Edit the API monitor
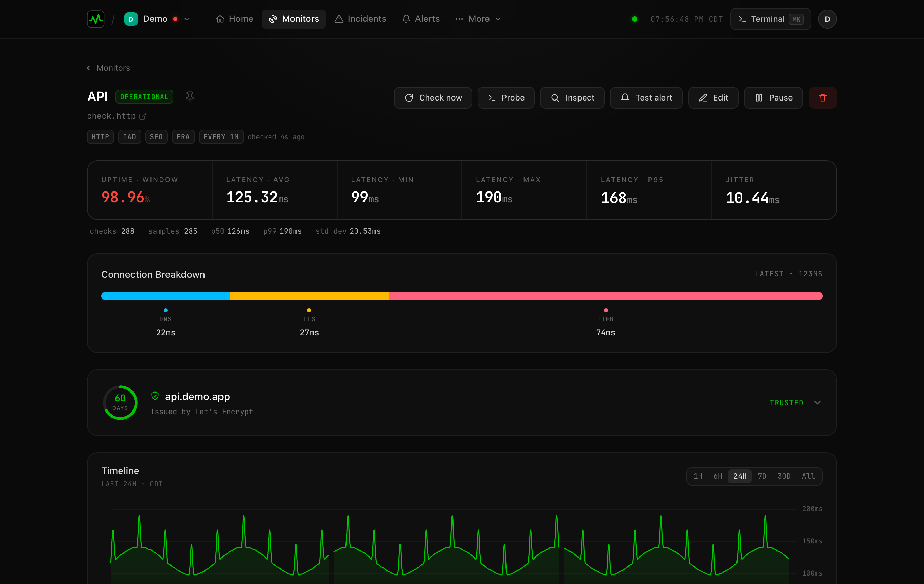Screen dimensions: 924x584 713,98
